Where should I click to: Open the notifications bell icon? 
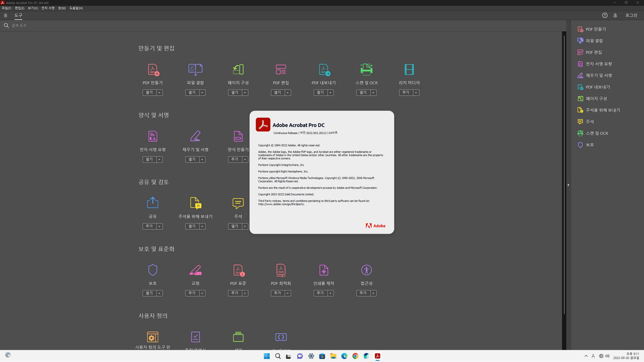[615, 15]
